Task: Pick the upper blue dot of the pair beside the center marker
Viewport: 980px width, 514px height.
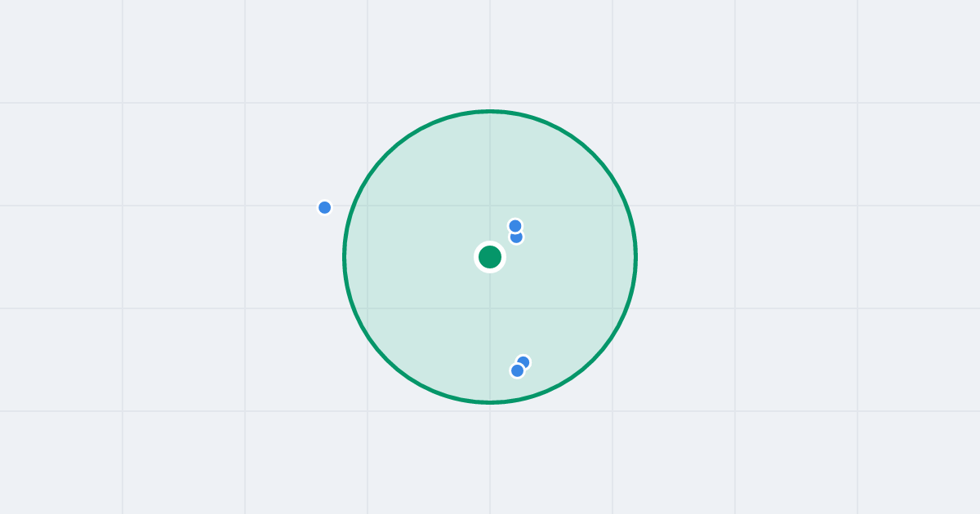Action: pos(514,226)
